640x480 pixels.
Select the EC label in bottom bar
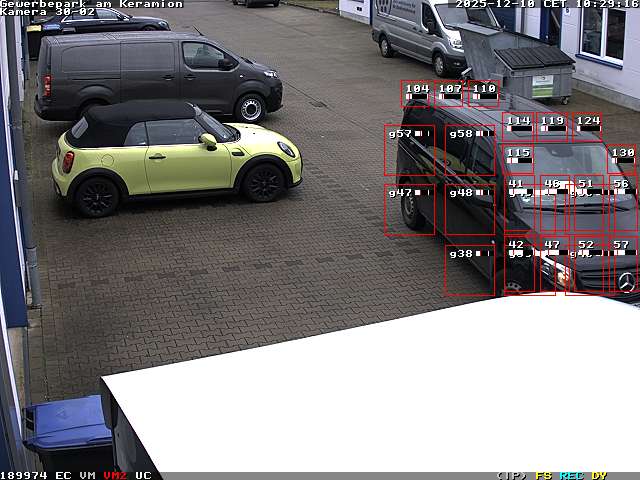point(63,475)
